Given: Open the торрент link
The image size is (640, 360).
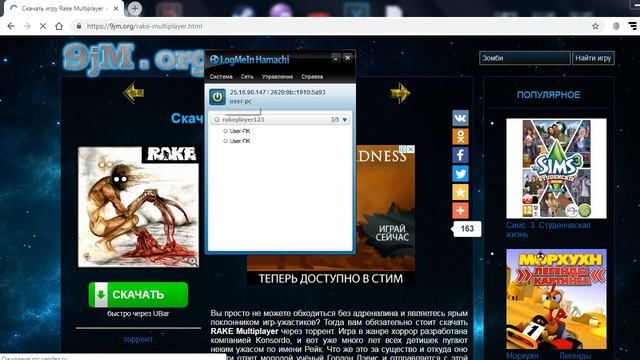Looking at the screenshot, I should [138, 339].
